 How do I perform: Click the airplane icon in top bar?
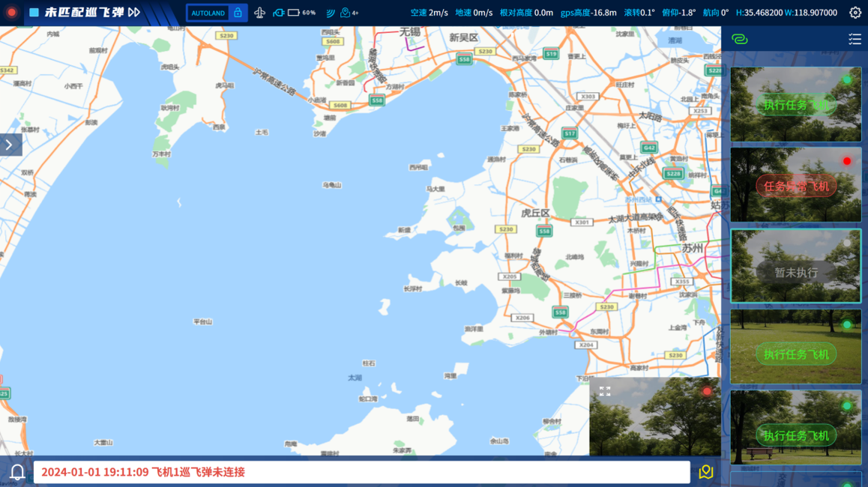pos(259,13)
